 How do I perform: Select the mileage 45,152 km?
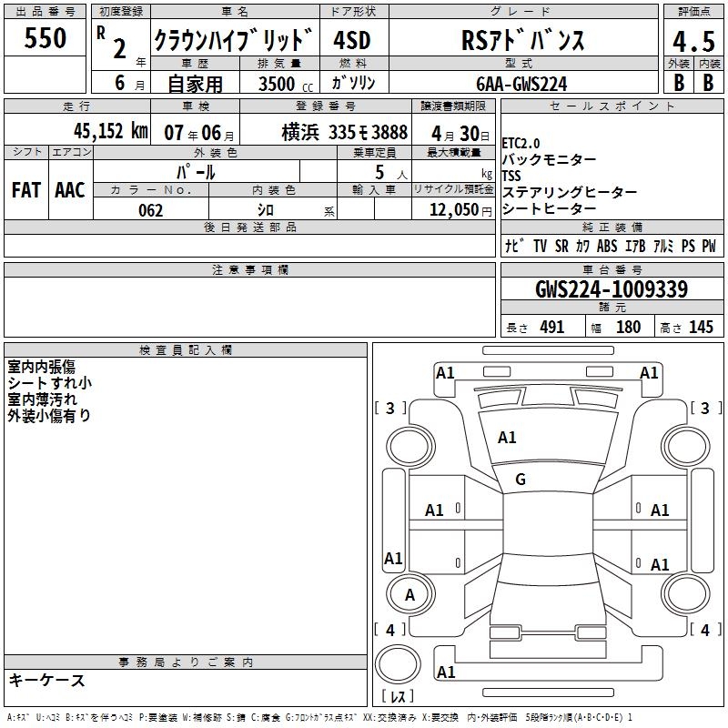(x=110, y=131)
